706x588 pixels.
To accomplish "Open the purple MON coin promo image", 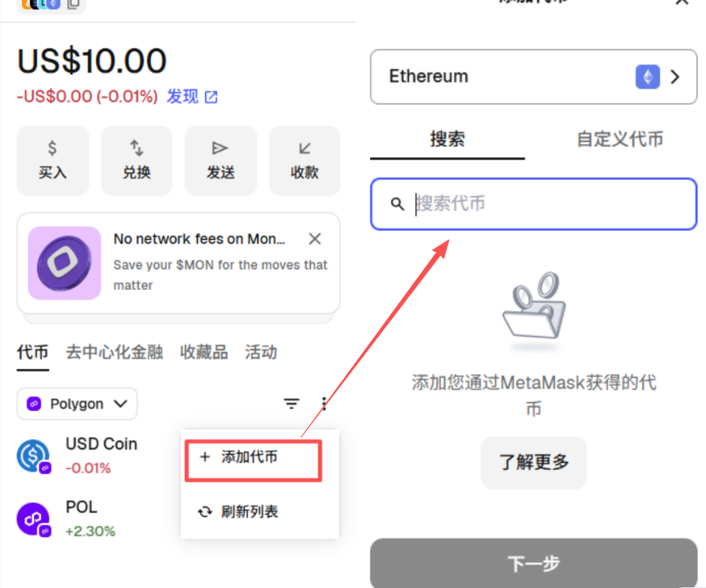I will pyautogui.click(x=64, y=263).
